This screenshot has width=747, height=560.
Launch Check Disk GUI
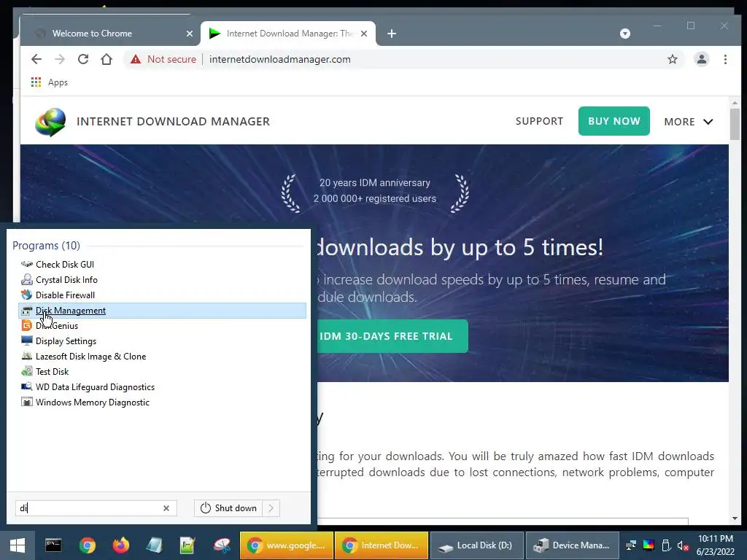click(x=65, y=264)
